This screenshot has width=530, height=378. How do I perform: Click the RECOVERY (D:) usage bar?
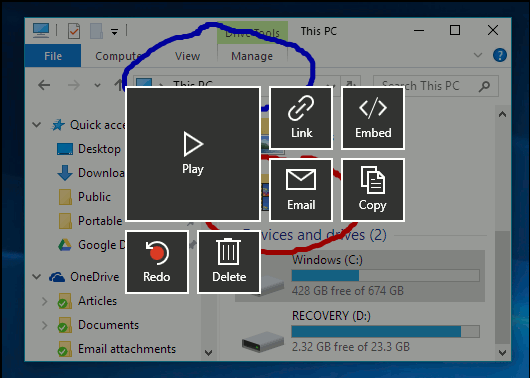386,332
